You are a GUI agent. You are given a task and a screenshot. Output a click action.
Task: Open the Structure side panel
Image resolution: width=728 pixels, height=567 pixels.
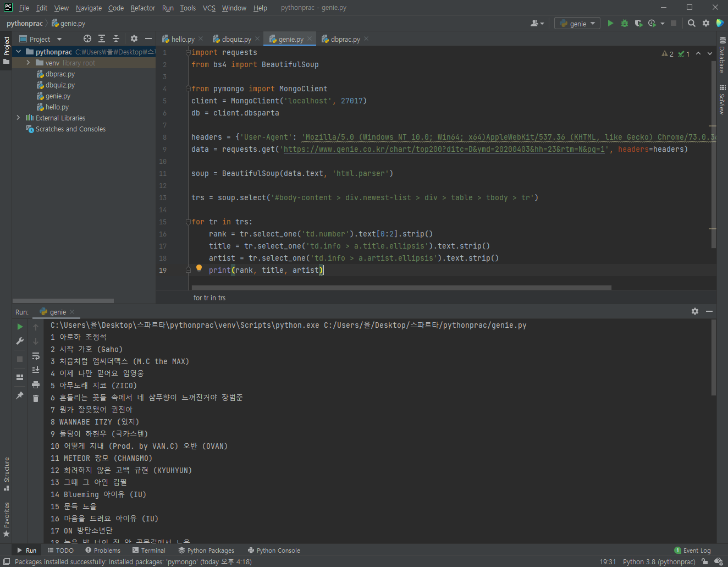click(7, 474)
